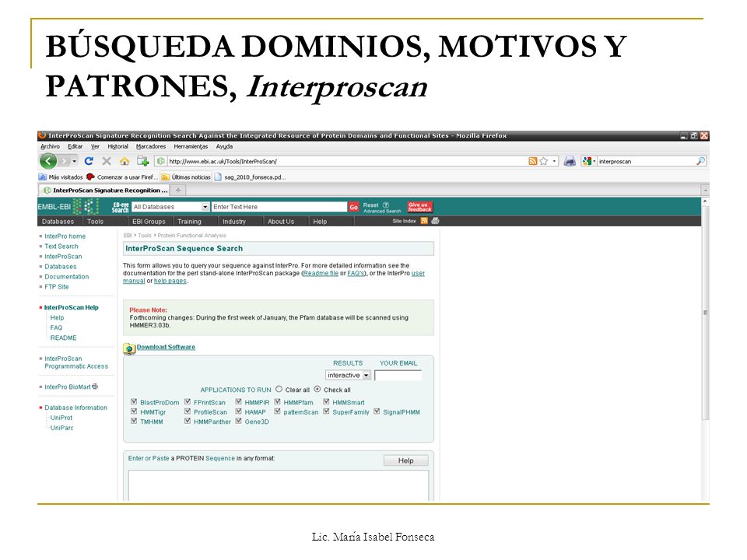Click the forward navigation arrow
This screenshot has height=560, width=747.
(x=65, y=161)
